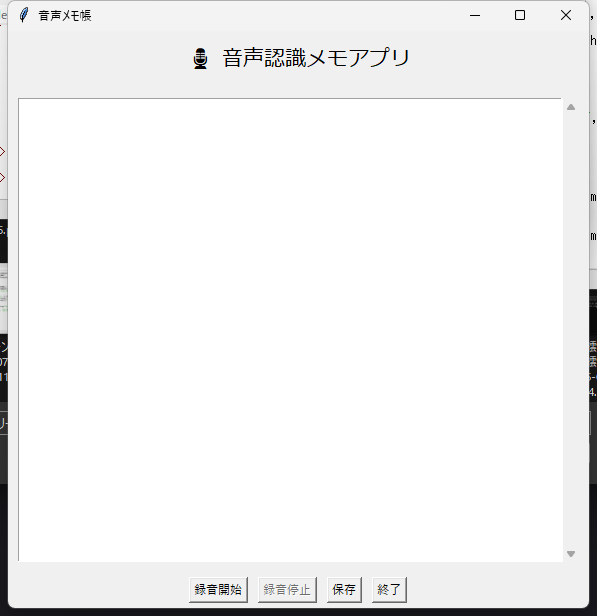This screenshot has width=597, height=616.
Task: Start recording with 録音開始 button
Action: pos(218,590)
